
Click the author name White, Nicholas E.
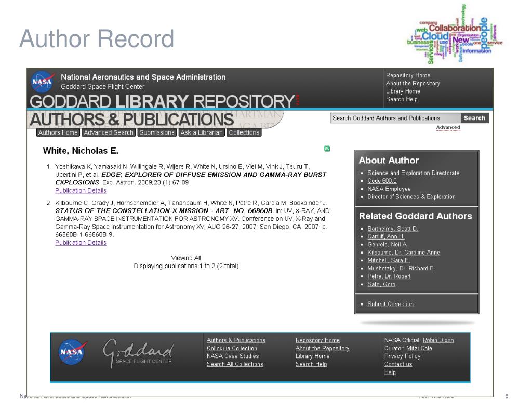click(81, 151)
